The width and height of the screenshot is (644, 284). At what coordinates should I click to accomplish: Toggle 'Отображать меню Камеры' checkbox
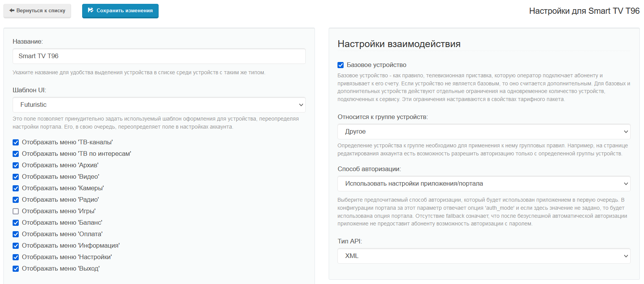16,188
